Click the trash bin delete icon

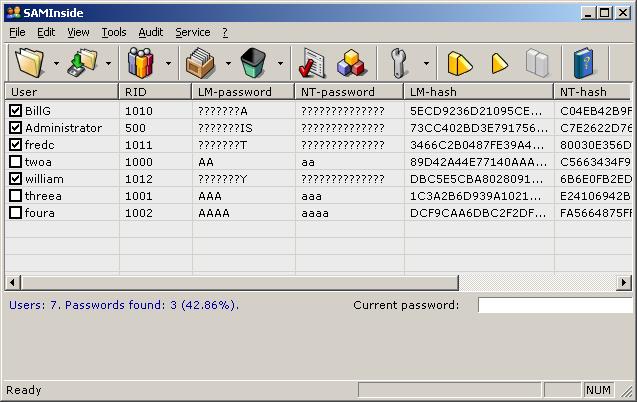click(253, 63)
